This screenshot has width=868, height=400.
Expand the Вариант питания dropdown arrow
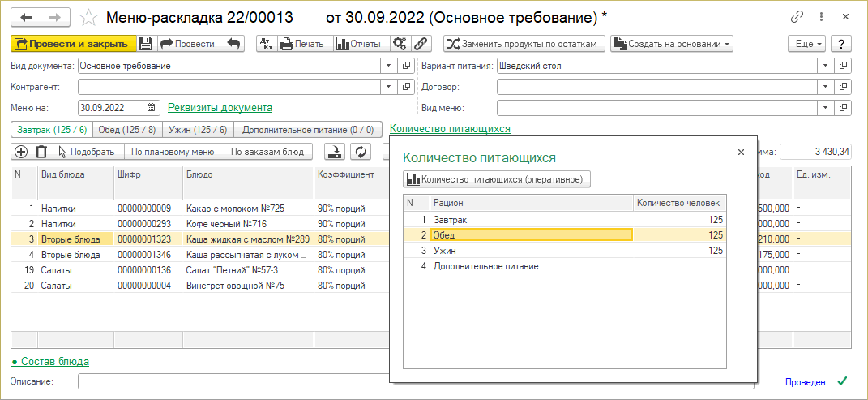(x=826, y=66)
